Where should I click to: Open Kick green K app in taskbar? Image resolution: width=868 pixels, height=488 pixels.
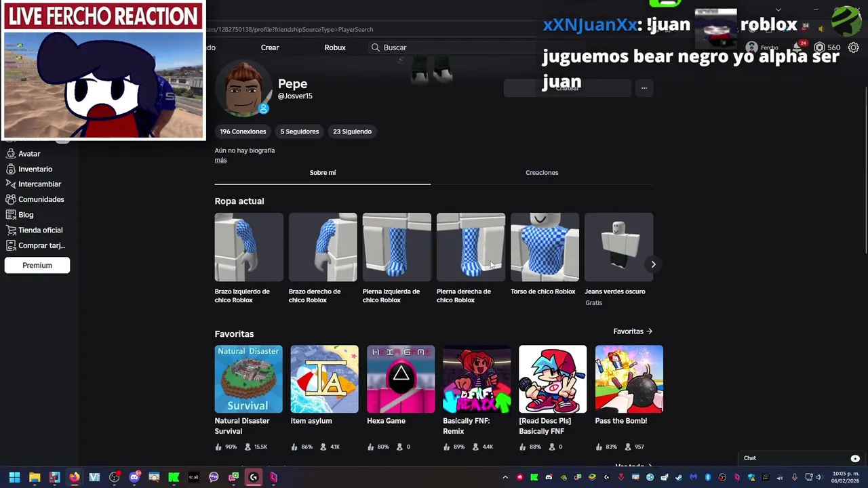(x=174, y=477)
